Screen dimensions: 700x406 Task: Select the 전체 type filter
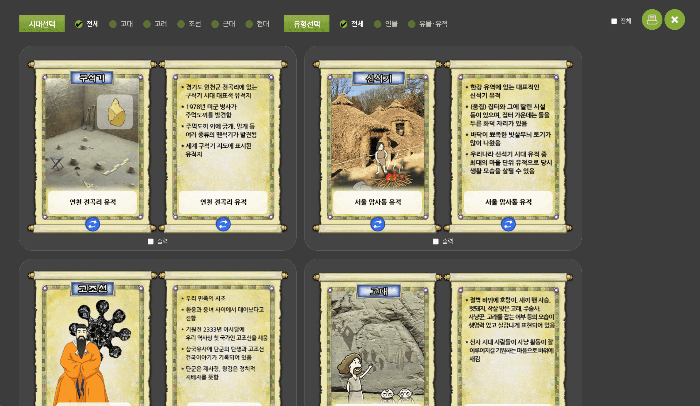click(x=351, y=24)
